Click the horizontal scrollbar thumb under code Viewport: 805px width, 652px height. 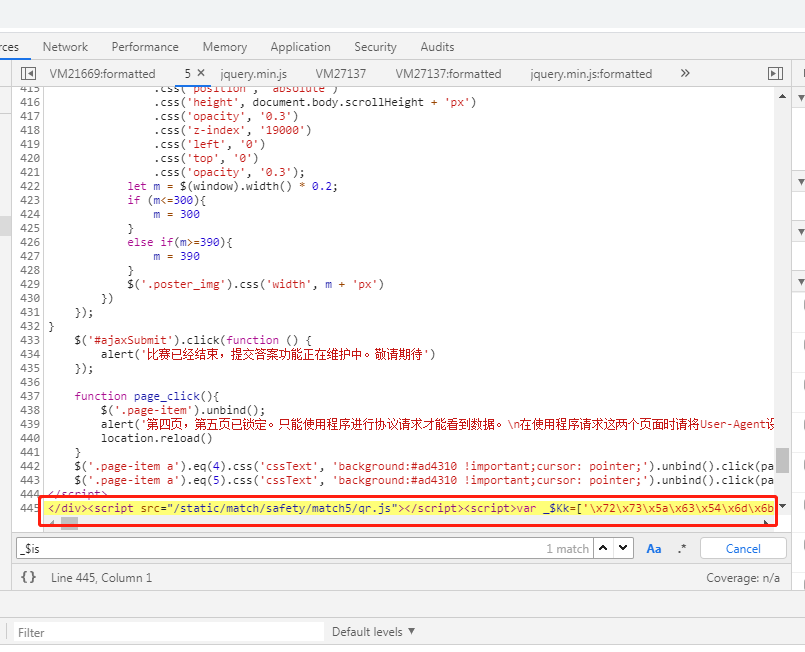[x=69, y=523]
